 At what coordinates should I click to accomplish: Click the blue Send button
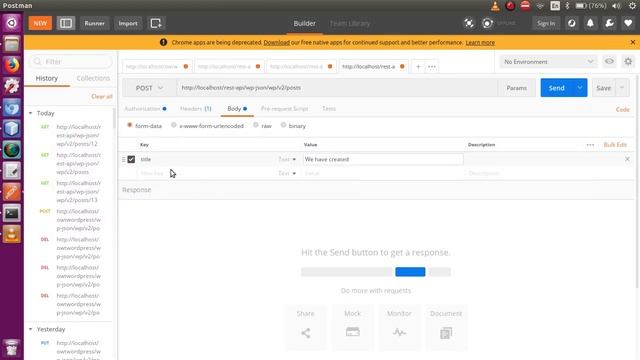(x=556, y=88)
